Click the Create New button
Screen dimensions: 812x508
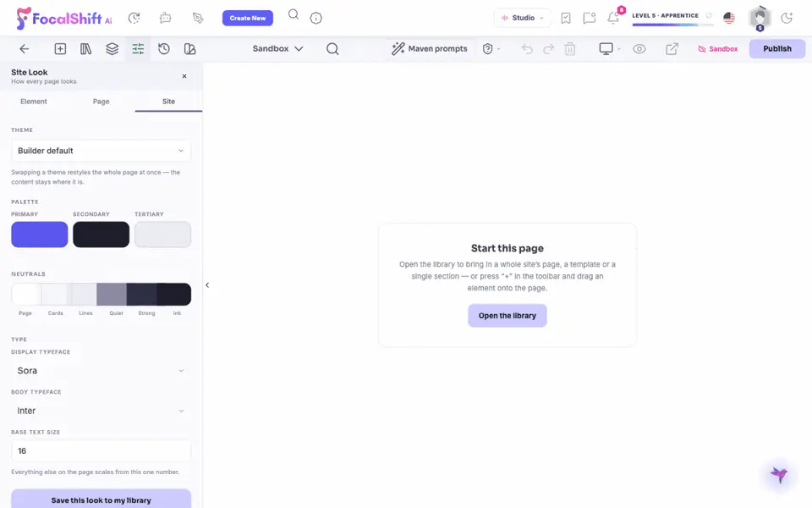coord(248,18)
